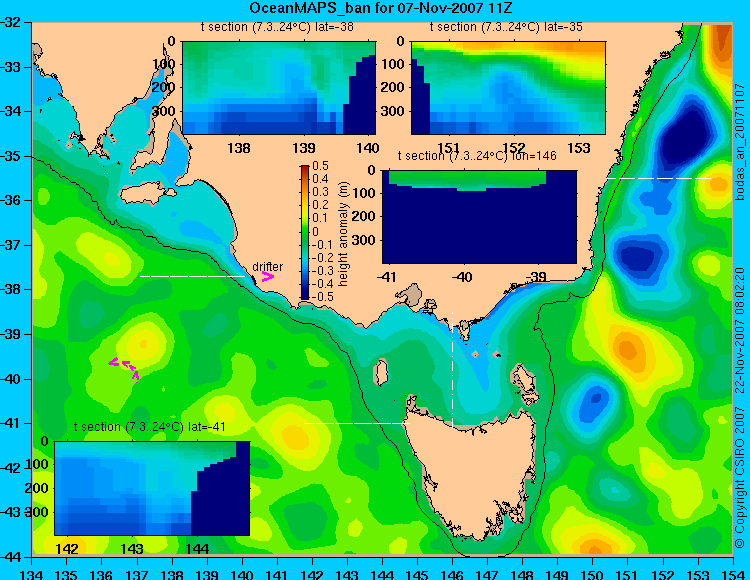Select the heading 't section (7.3..24°C) lat=-41'

(x=150, y=427)
